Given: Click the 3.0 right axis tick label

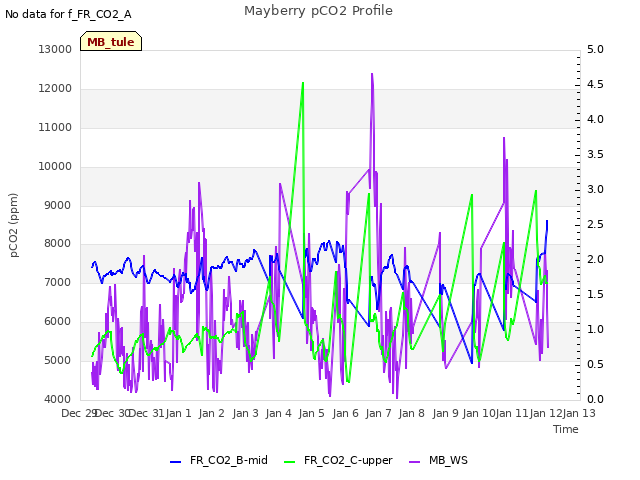Looking at the screenshot, I should pos(595,190).
